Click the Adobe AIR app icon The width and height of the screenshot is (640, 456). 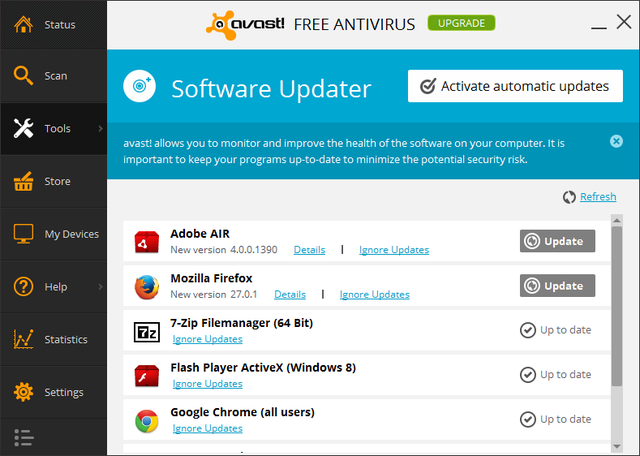(x=147, y=242)
